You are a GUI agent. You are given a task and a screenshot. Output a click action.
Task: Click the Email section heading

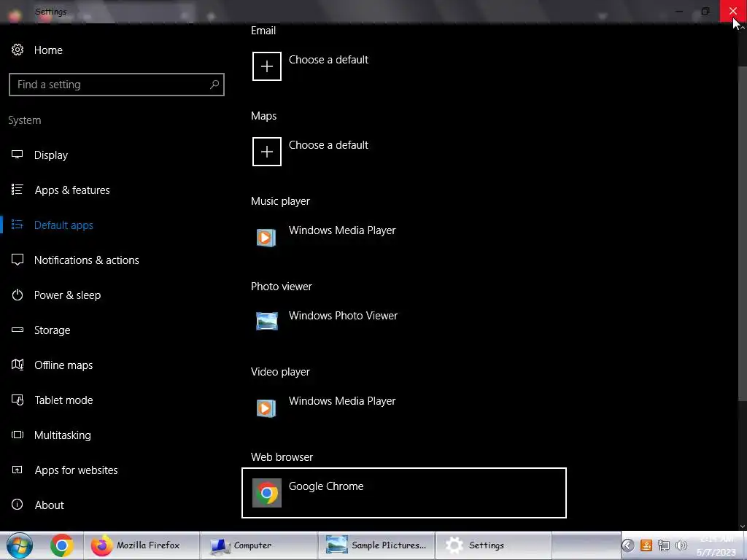pos(263,31)
